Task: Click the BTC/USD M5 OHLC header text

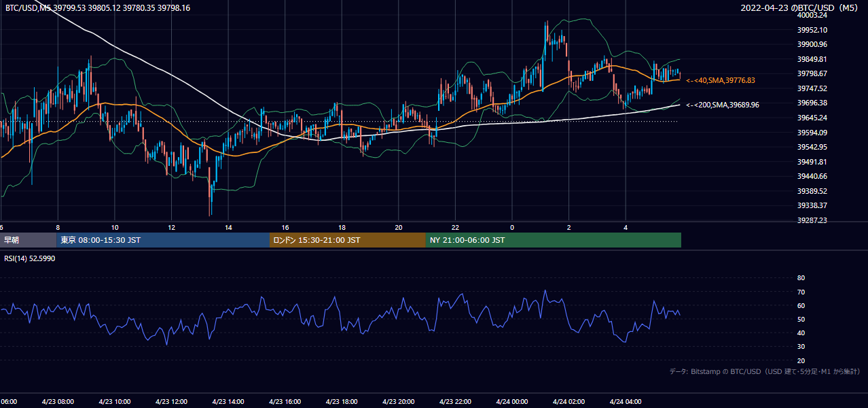Action: [x=98, y=8]
